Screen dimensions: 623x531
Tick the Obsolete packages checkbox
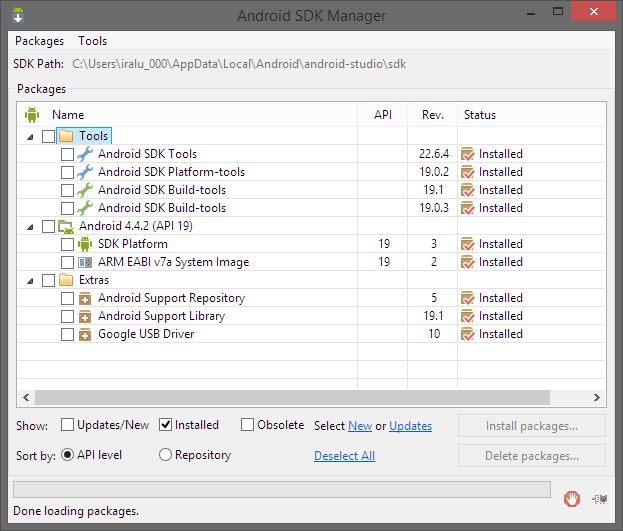248,425
